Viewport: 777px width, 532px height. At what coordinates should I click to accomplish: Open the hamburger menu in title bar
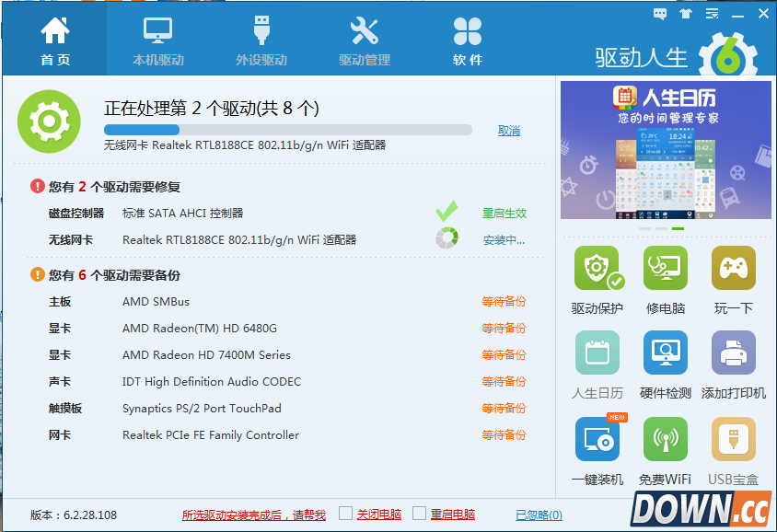coord(711,13)
